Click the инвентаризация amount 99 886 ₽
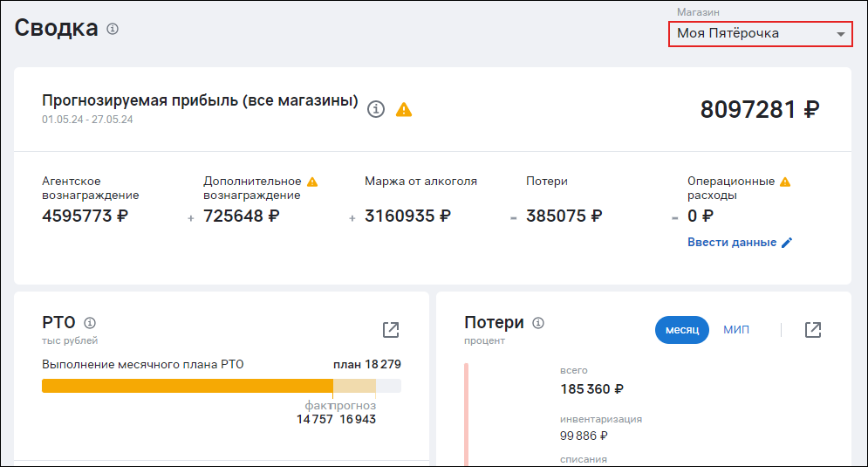Screen dimensions: 868x467 [584, 436]
